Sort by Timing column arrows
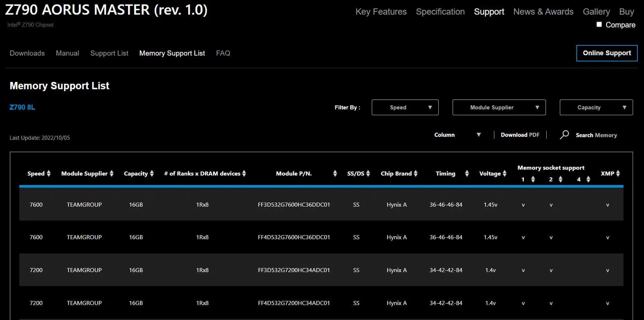 point(467,173)
